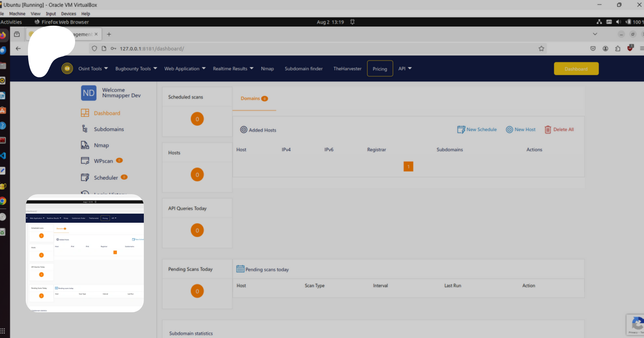Viewport: 644px width, 338px height.
Task: Click the New Schedule calendar icon
Action: click(461, 129)
